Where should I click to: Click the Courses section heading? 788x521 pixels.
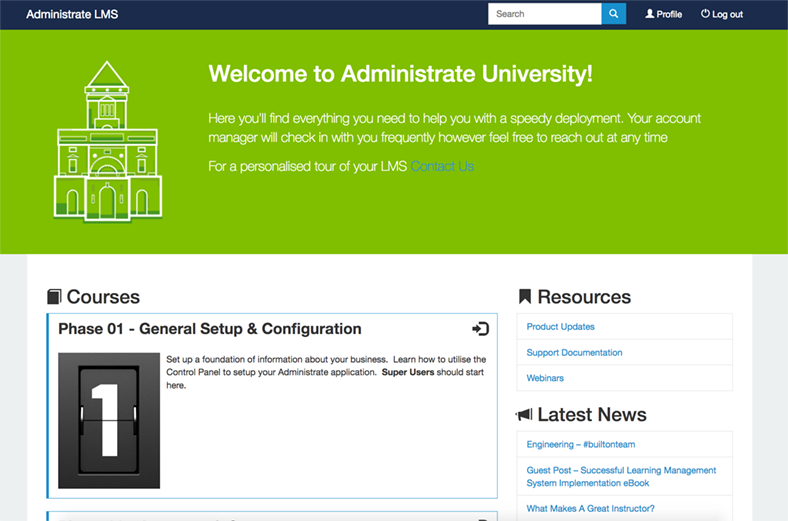pyautogui.click(x=103, y=296)
